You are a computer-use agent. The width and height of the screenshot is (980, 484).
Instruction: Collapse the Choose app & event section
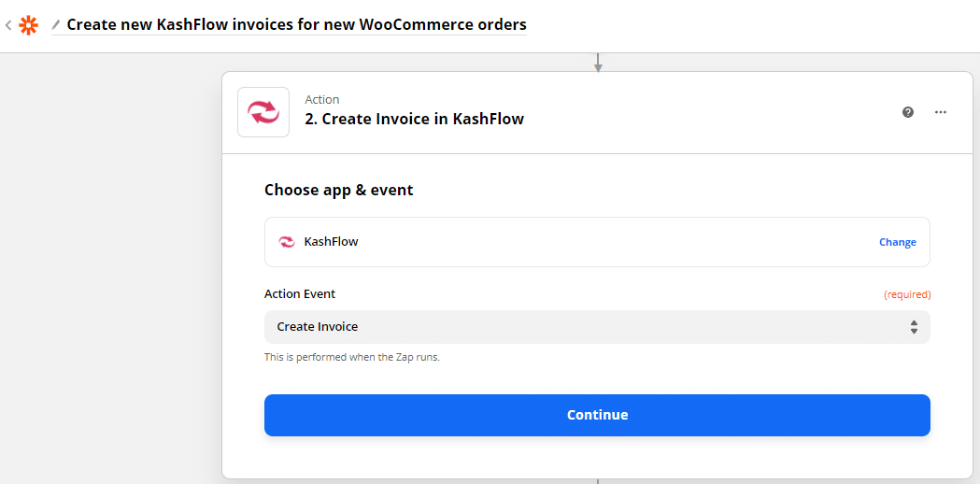338,190
